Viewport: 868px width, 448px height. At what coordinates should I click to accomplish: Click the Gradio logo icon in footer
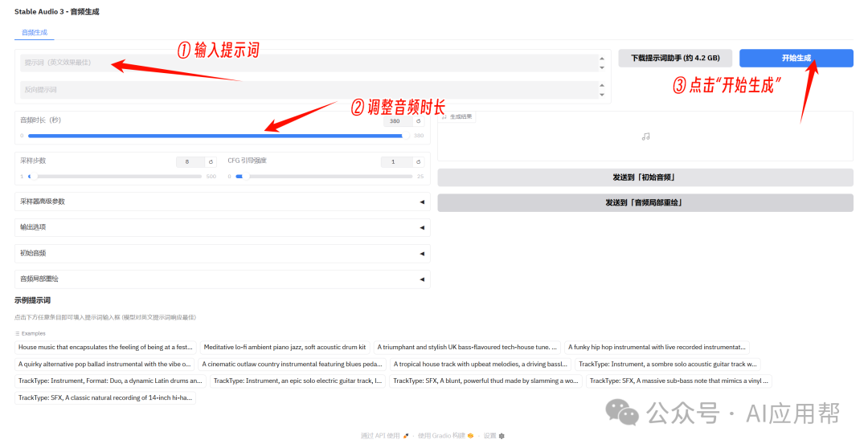tap(470, 436)
